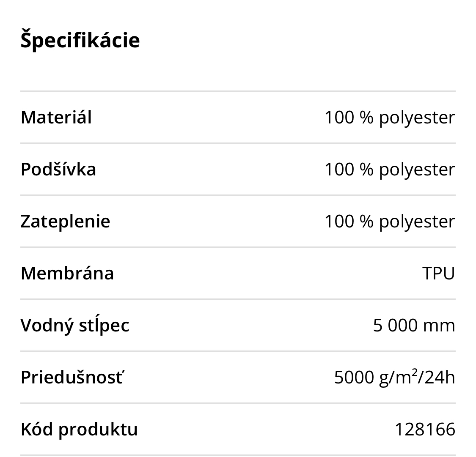Click the Podšívka specification label

click(58, 169)
